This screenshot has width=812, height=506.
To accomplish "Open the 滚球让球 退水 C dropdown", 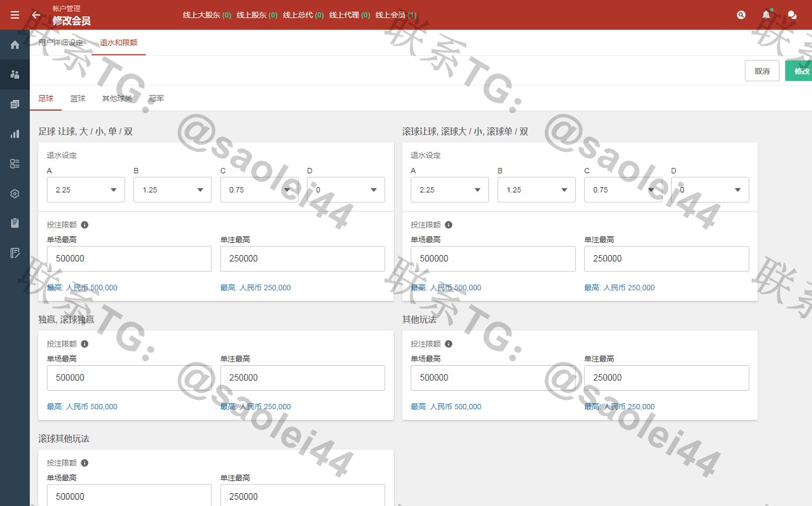I will click(x=623, y=190).
